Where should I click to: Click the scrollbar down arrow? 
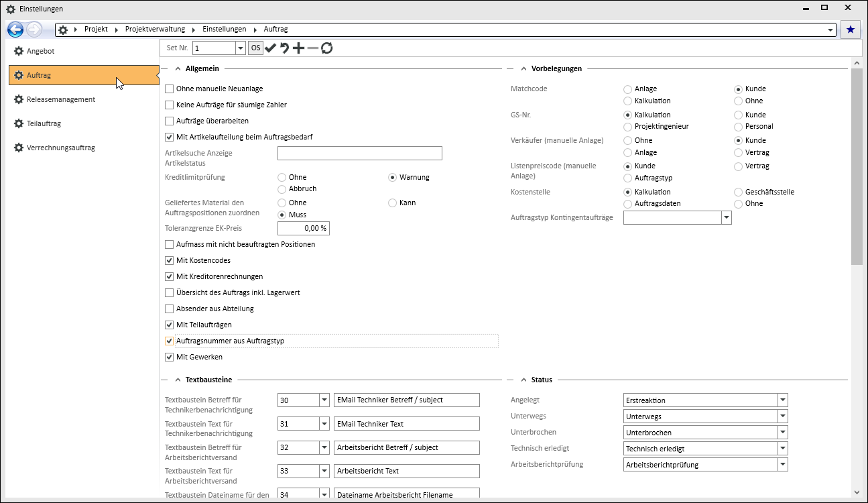[x=857, y=492]
